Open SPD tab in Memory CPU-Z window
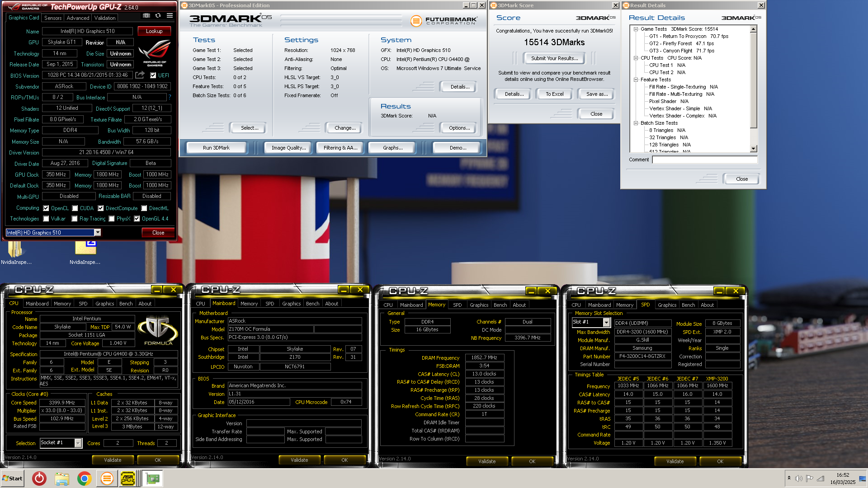868x488 pixels. 457,305
